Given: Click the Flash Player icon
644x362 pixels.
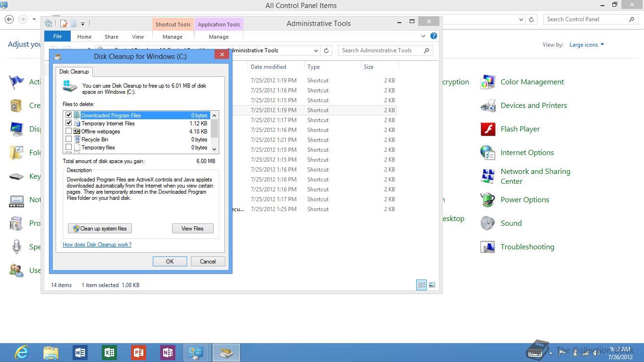Looking at the screenshot, I should click(488, 129).
